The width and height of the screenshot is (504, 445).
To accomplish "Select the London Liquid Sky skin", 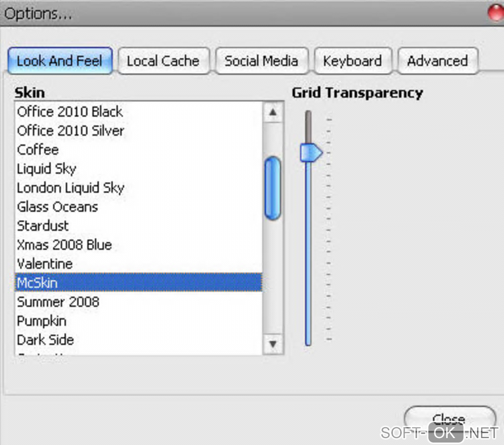I will point(138,188).
